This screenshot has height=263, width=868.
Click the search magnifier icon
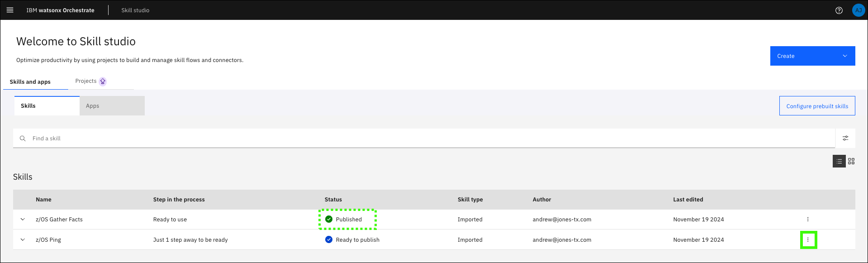[x=23, y=139]
